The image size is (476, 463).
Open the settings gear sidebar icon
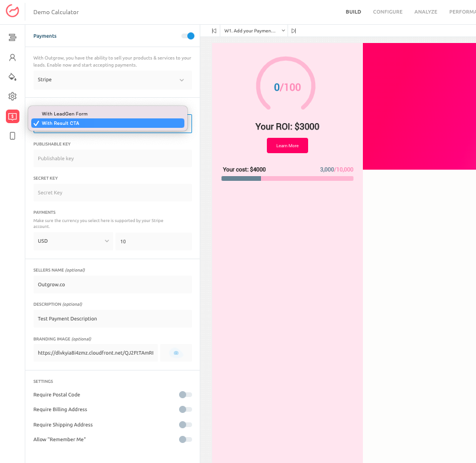12,97
